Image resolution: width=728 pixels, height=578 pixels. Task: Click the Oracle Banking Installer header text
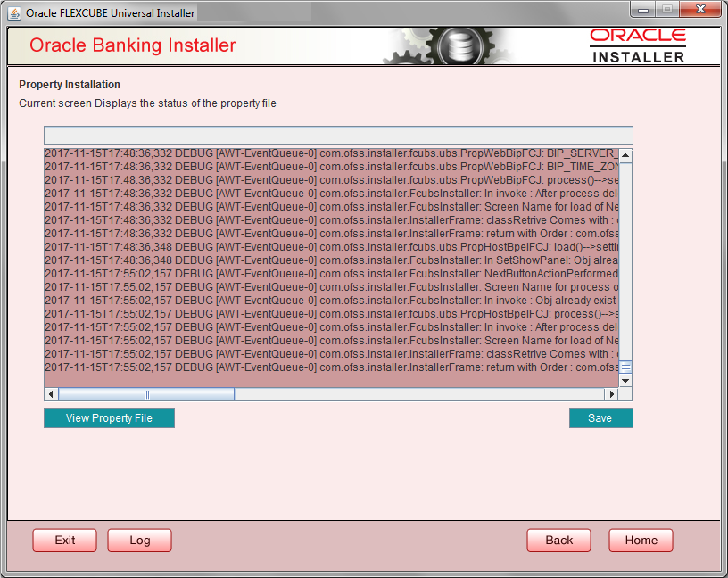tap(132, 45)
